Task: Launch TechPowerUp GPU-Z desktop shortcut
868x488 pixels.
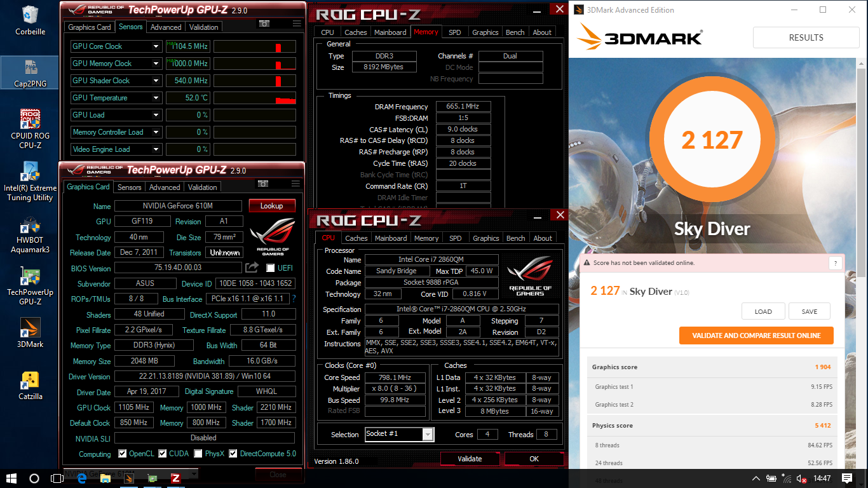Action: pyautogui.click(x=29, y=286)
